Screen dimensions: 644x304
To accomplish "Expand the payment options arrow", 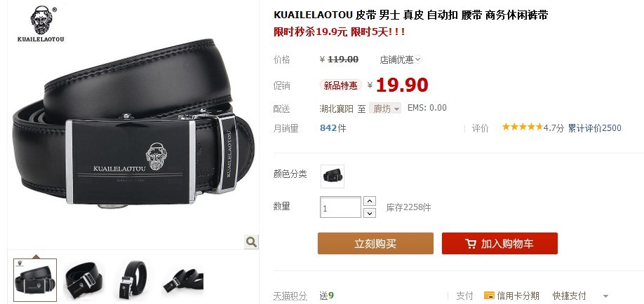I will coord(605,296).
